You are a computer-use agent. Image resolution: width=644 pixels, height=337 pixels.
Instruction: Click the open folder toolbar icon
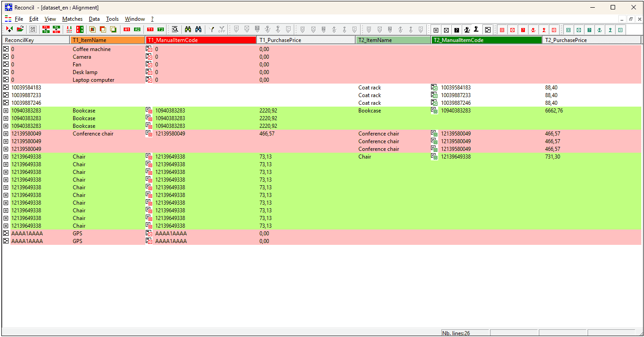pos(20,29)
